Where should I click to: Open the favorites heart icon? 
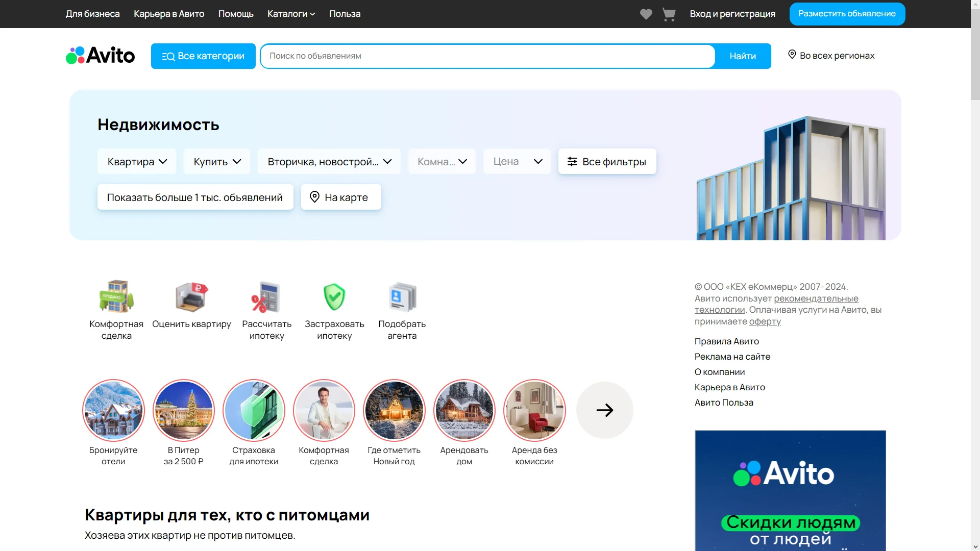point(646,14)
